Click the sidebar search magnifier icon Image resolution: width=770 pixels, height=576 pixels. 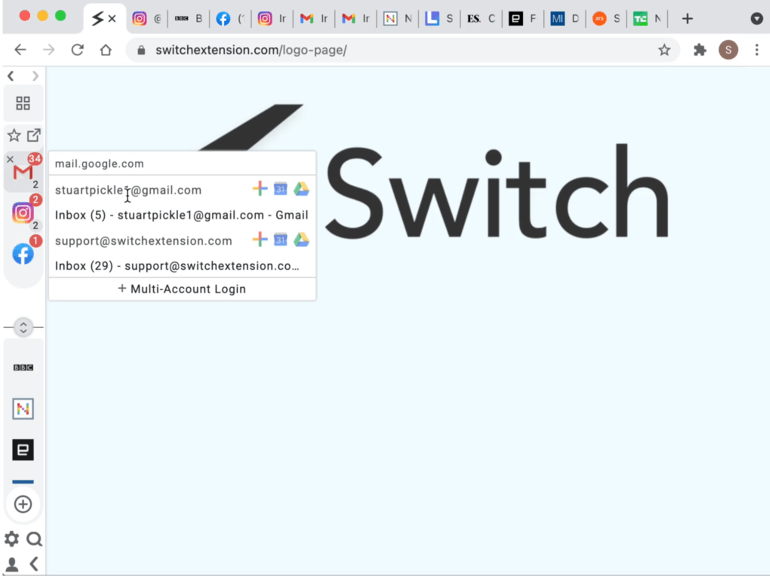click(34, 539)
